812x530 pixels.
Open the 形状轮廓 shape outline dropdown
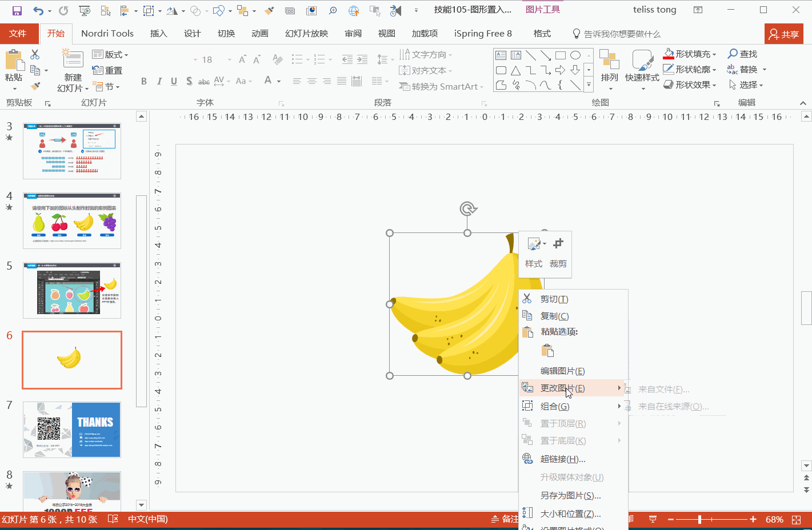tap(690, 69)
